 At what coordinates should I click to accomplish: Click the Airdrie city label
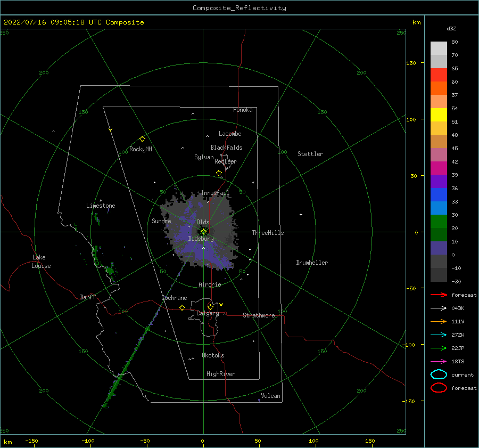(210, 284)
